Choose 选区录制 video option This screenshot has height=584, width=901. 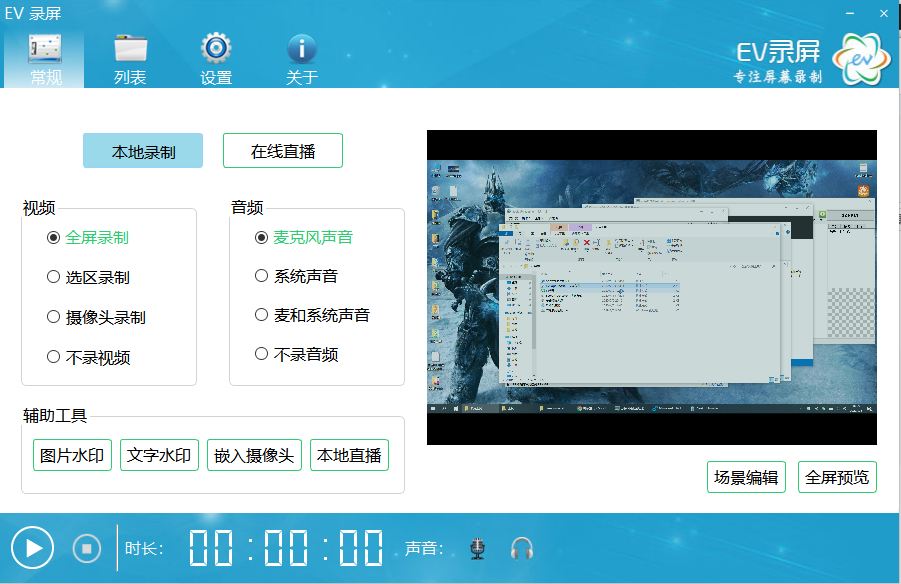[x=88, y=277]
